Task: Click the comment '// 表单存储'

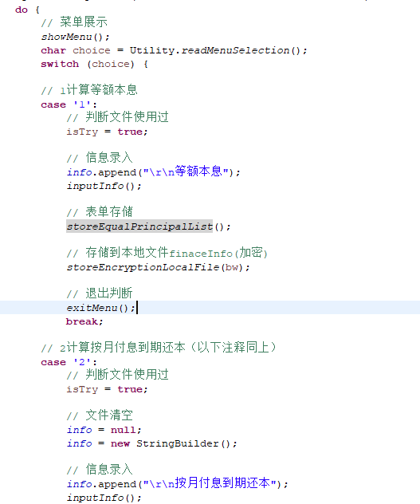Action: click(100, 212)
